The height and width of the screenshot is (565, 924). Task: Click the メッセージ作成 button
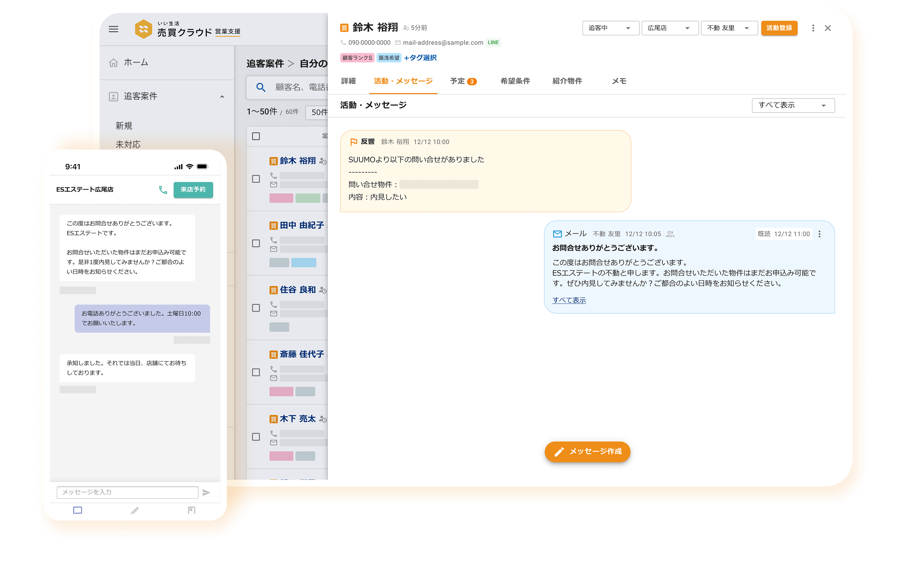tap(588, 452)
